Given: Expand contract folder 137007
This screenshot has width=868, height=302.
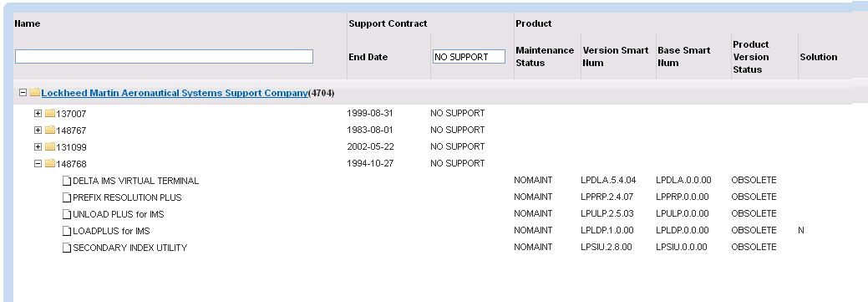Looking at the screenshot, I should tap(38, 114).
